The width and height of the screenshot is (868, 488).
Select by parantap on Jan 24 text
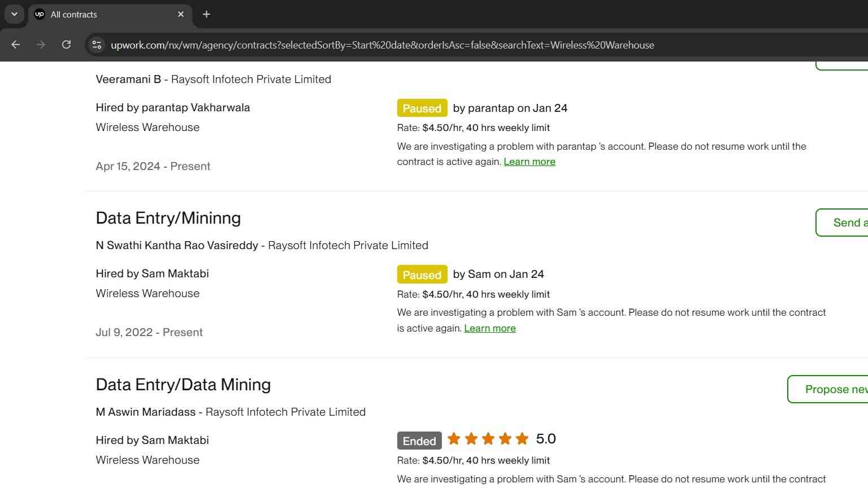coord(510,108)
